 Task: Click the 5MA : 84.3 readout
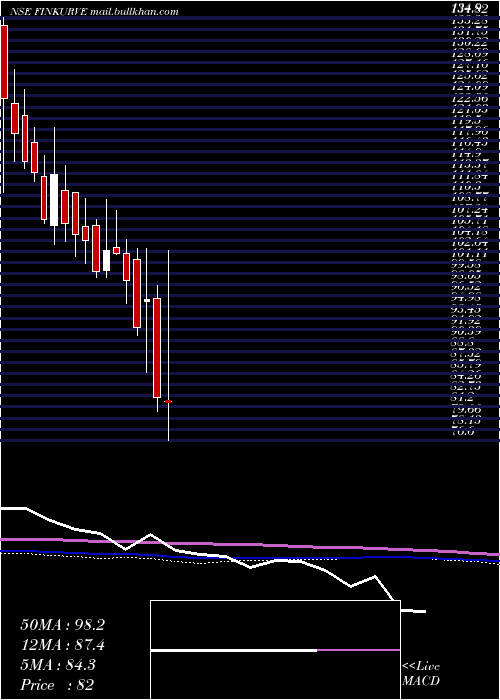tap(58, 665)
